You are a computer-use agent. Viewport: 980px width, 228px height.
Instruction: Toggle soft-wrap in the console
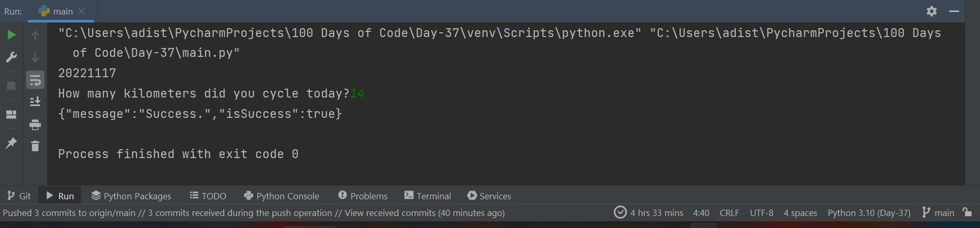tap(35, 80)
